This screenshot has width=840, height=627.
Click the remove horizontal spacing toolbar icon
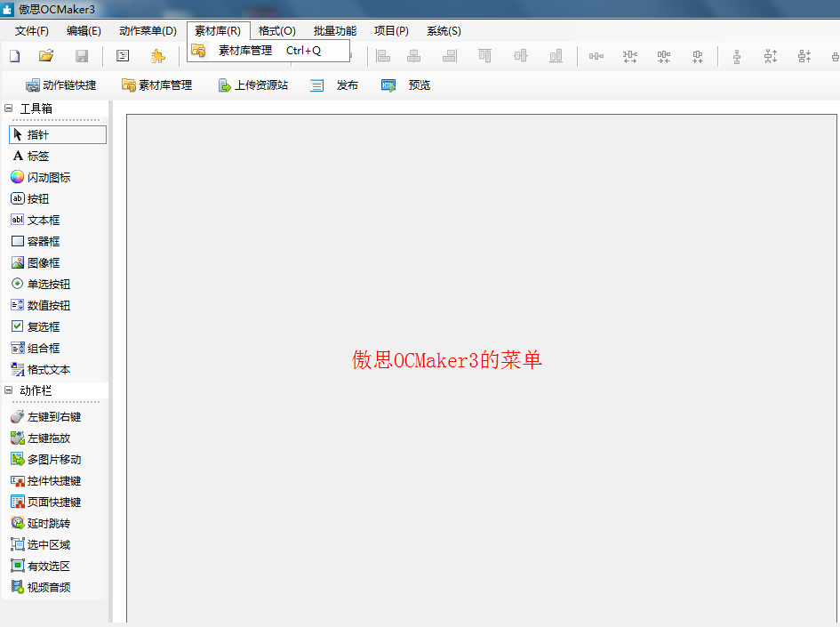click(x=698, y=56)
